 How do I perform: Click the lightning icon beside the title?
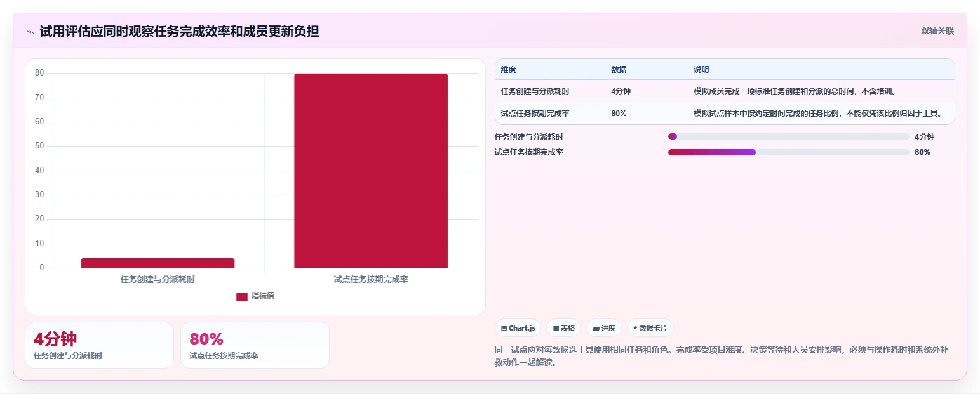pyautogui.click(x=30, y=32)
